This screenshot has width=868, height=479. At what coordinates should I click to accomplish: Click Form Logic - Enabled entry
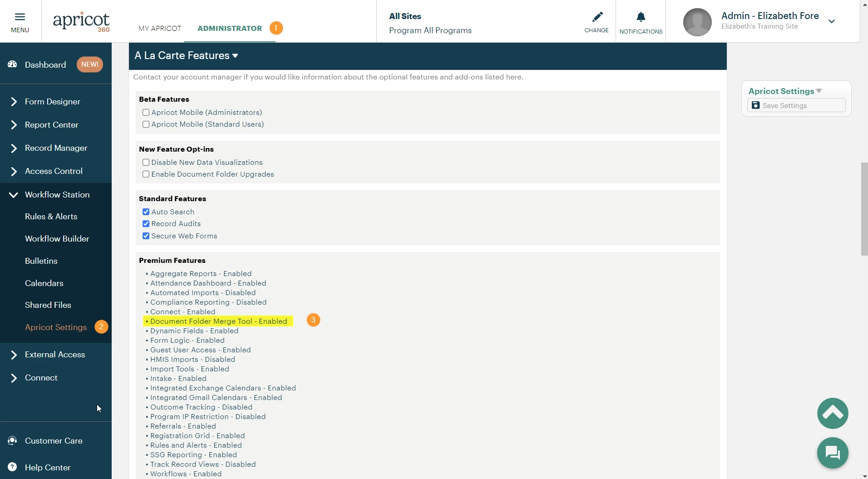click(x=187, y=341)
